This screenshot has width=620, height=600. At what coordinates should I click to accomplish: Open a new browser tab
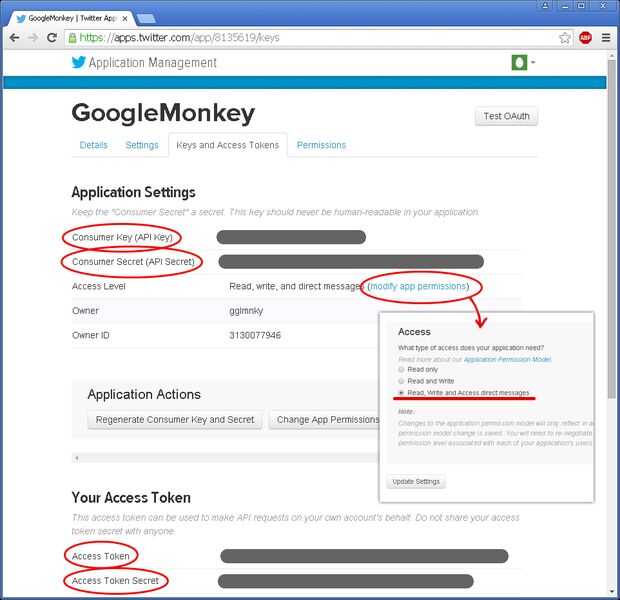click(x=146, y=19)
